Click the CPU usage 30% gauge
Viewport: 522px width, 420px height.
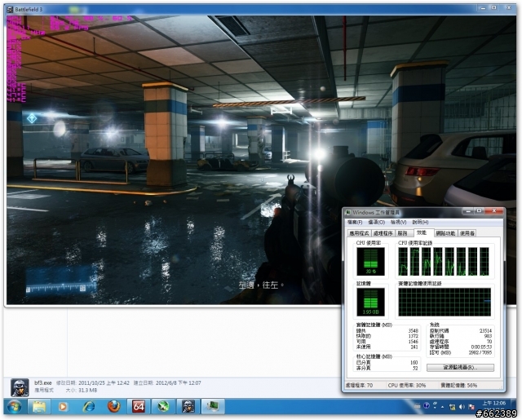(x=370, y=261)
